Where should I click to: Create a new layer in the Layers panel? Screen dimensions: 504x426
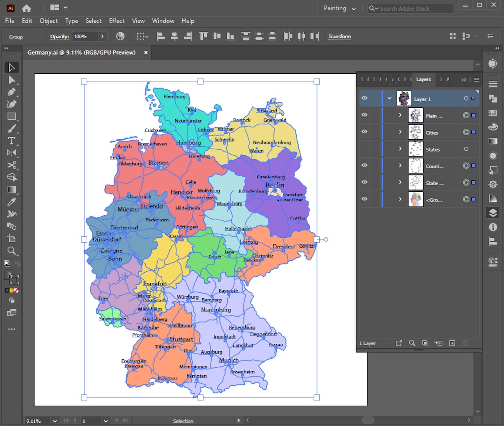coord(451,343)
